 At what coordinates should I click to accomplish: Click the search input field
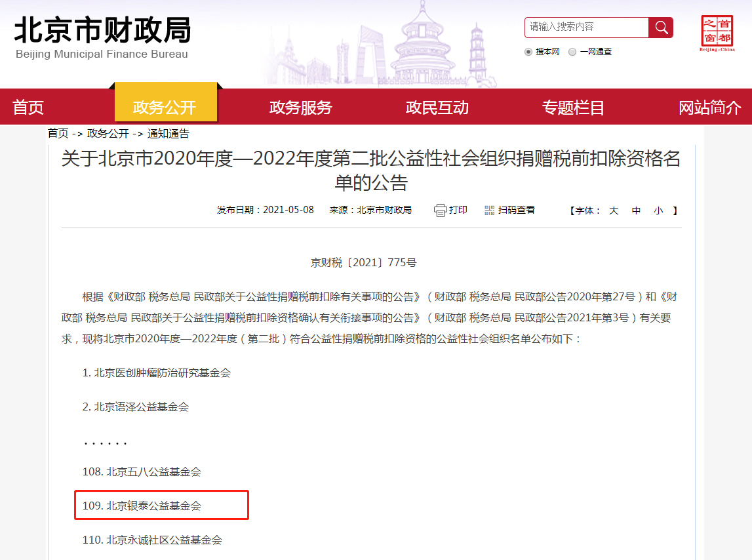pos(586,28)
